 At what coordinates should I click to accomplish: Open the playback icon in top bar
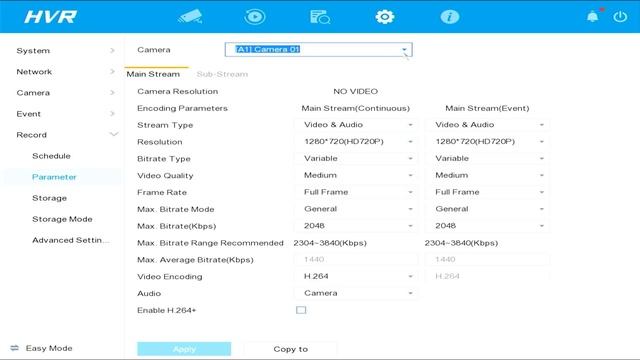[x=255, y=17]
